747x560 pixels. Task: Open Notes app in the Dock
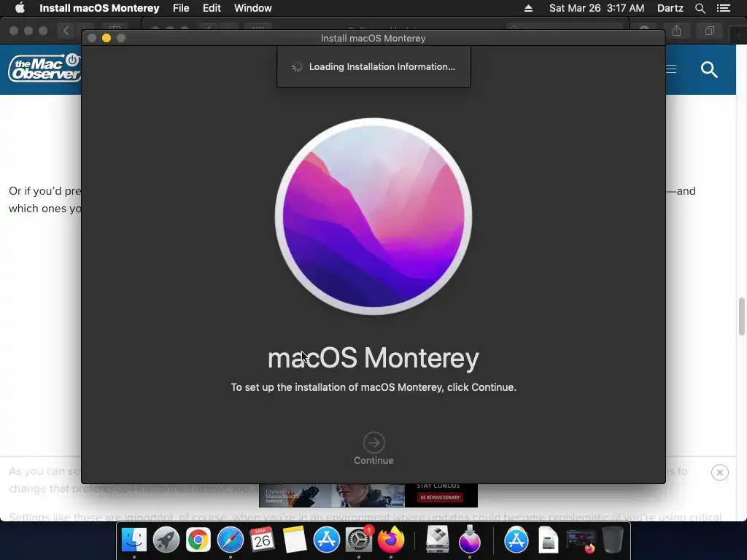point(295,540)
